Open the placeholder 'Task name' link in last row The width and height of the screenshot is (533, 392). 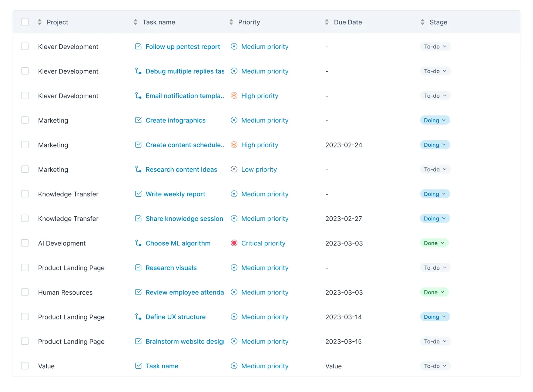click(x=162, y=366)
